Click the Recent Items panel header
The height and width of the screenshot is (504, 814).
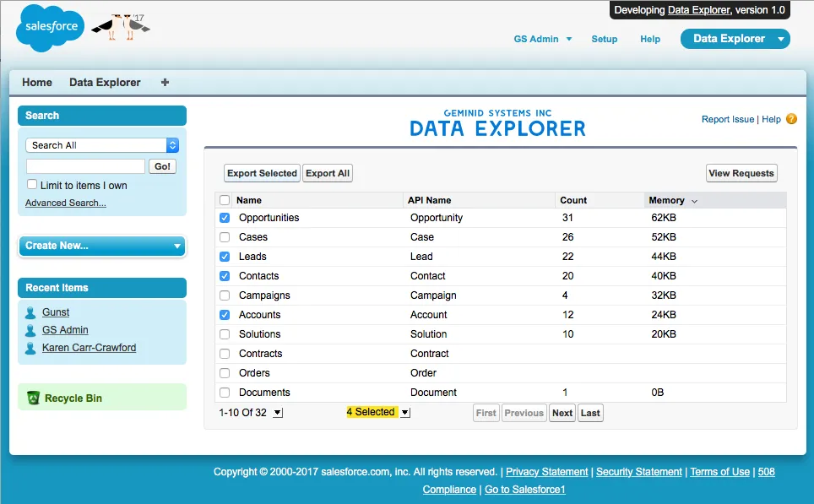click(102, 288)
